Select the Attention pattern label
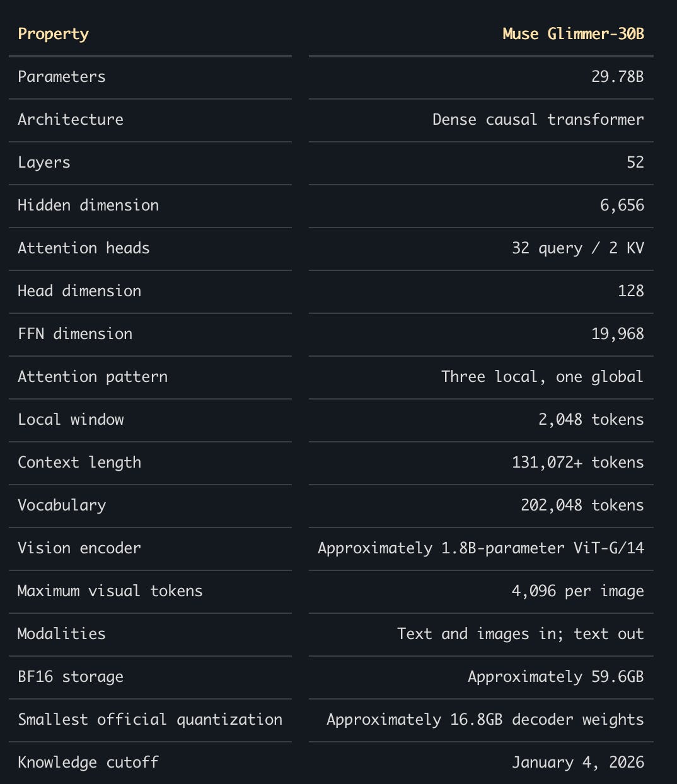This screenshot has width=677, height=784. (x=93, y=377)
